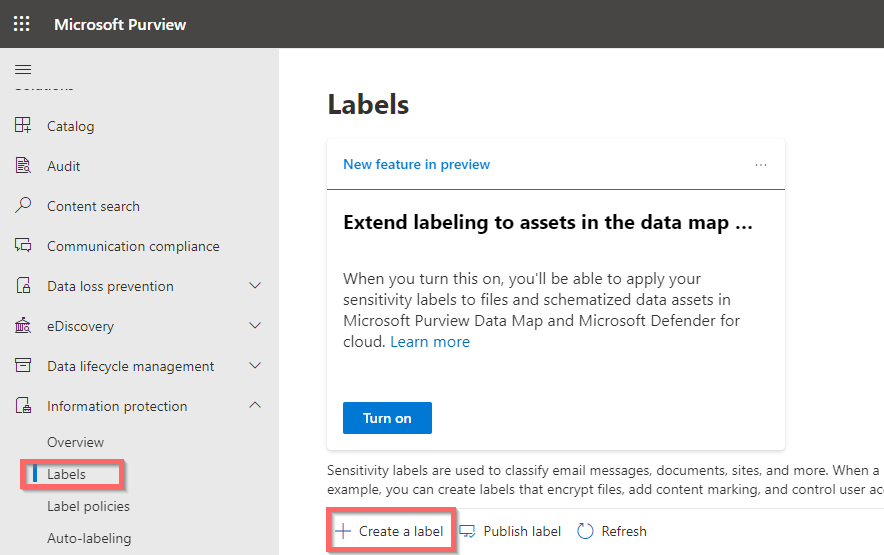Click the circular Refresh icon
Viewport: 884px width, 555px height.
[585, 531]
